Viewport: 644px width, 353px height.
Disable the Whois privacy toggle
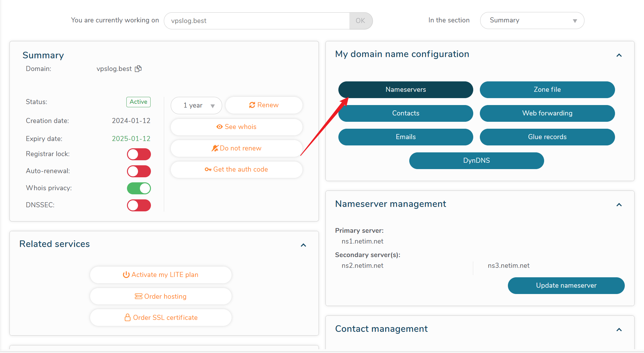coord(139,188)
